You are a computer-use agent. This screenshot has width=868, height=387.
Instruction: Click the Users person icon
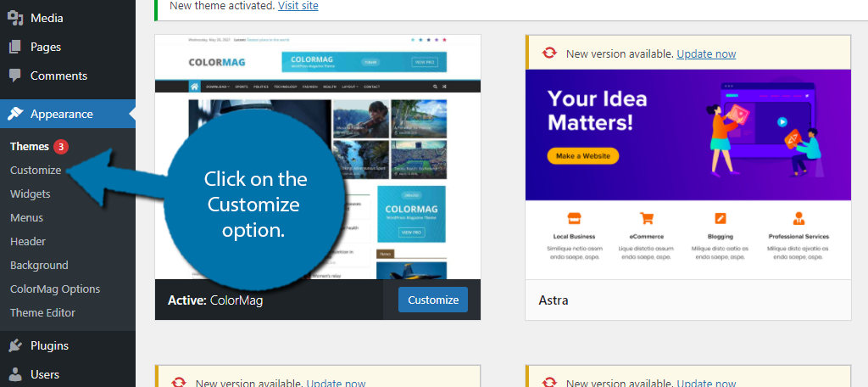[x=15, y=374]
